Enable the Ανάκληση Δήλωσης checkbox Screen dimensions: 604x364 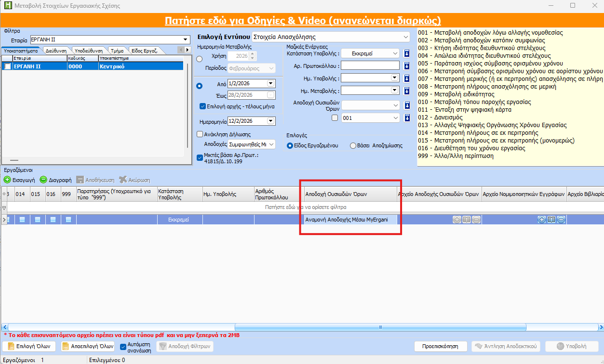[200, 134]
